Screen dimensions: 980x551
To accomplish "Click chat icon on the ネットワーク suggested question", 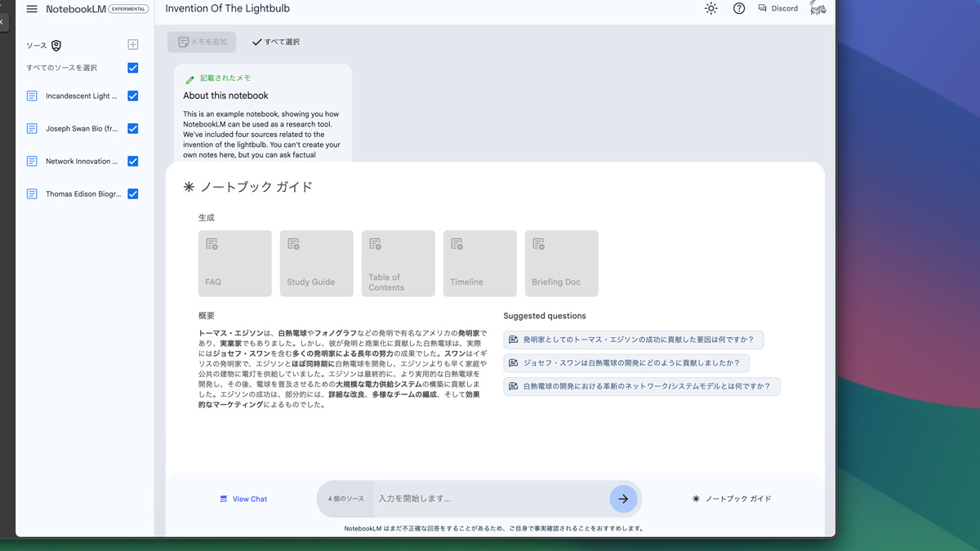I will [x=513, y=386].
